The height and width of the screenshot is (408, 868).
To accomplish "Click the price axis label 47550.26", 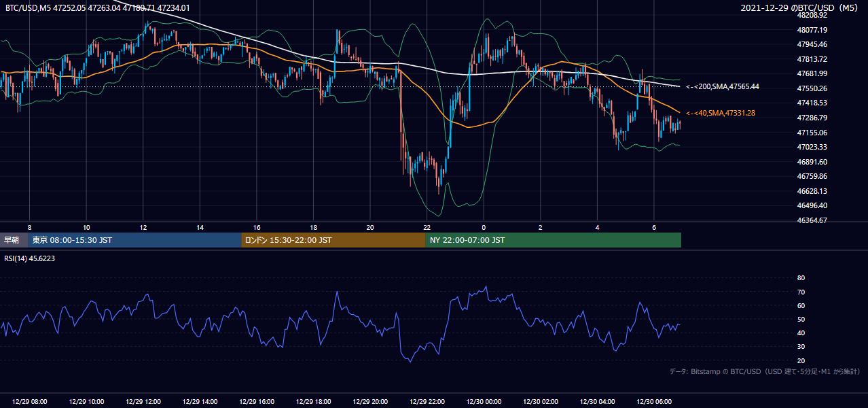I will 812,88.
